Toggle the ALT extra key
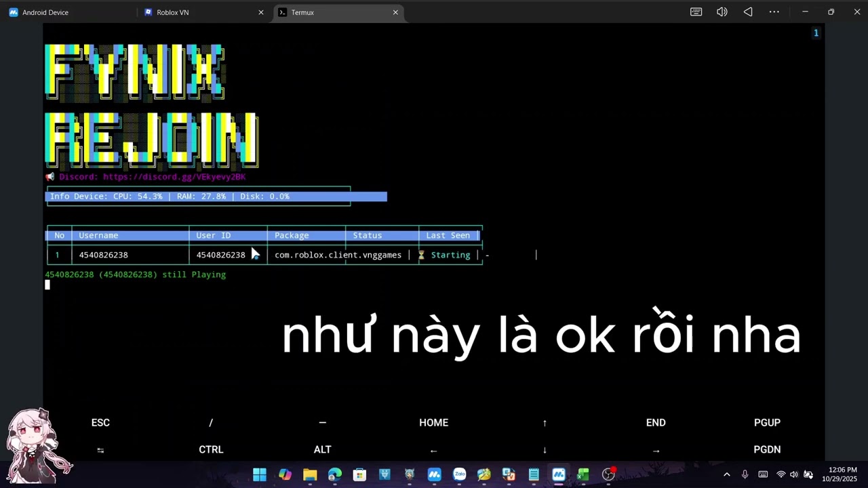868x488 pixels. tap(322, 449)
